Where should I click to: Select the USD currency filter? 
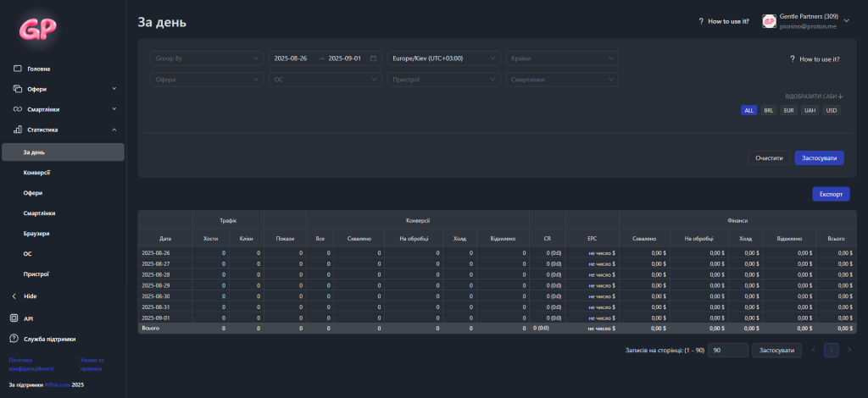click(831, 110)
